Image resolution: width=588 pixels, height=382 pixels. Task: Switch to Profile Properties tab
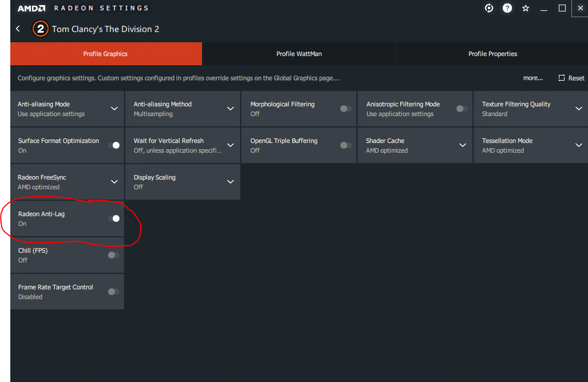pos(492,54)
